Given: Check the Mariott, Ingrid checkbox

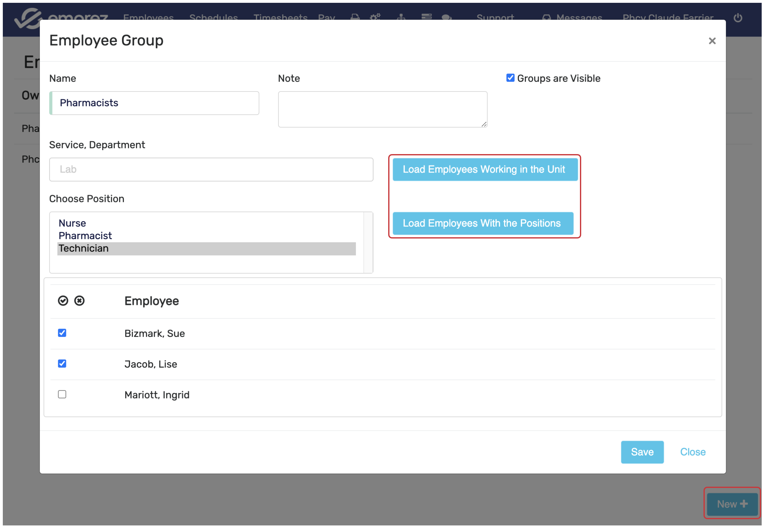Looking at the screenshot, I should tap(62, 395).
